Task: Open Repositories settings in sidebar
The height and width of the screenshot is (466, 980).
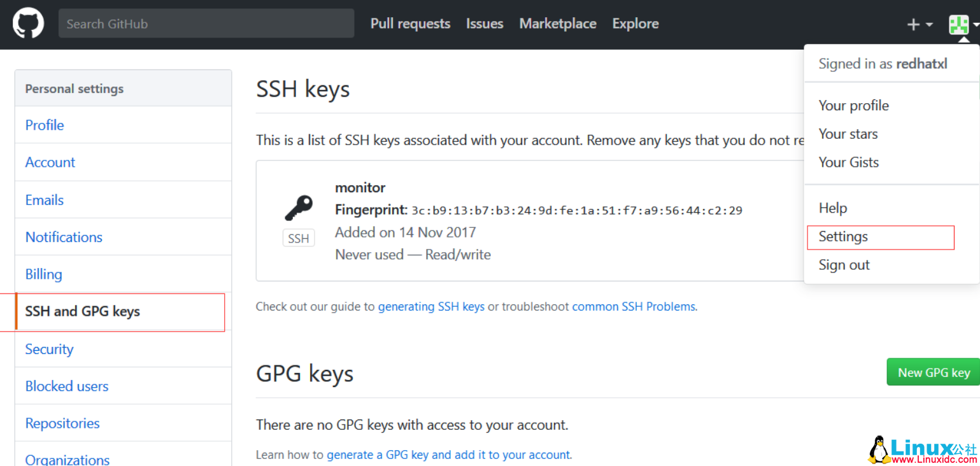Action: point(123,423)
